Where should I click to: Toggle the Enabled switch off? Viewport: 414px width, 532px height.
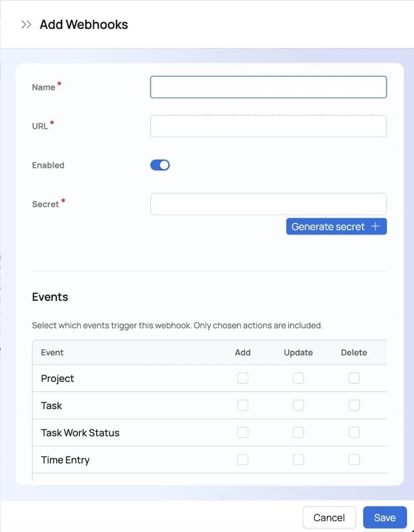point(160,165)
